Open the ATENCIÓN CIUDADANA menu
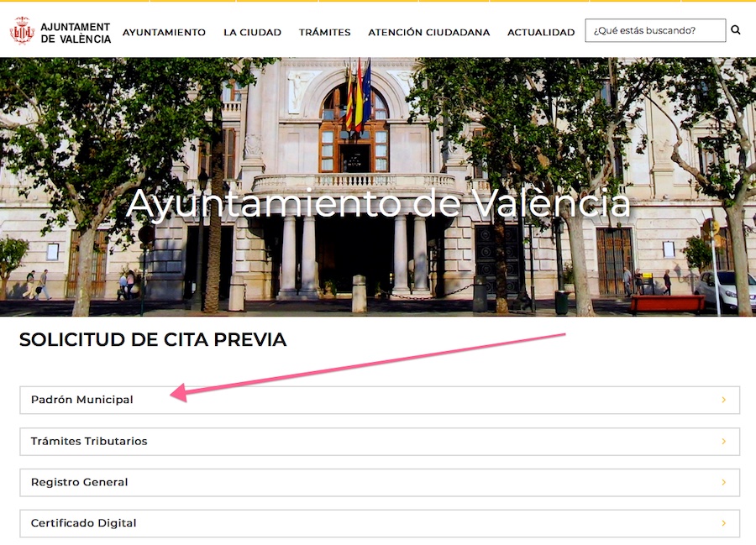This screenshot has width=756, height=545. tap(428, 32)
